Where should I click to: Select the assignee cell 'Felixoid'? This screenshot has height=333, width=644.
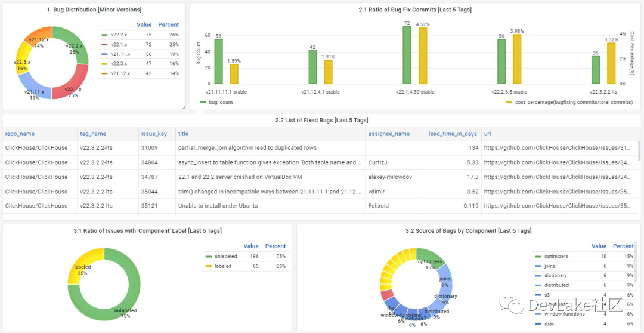pos(378,206)
